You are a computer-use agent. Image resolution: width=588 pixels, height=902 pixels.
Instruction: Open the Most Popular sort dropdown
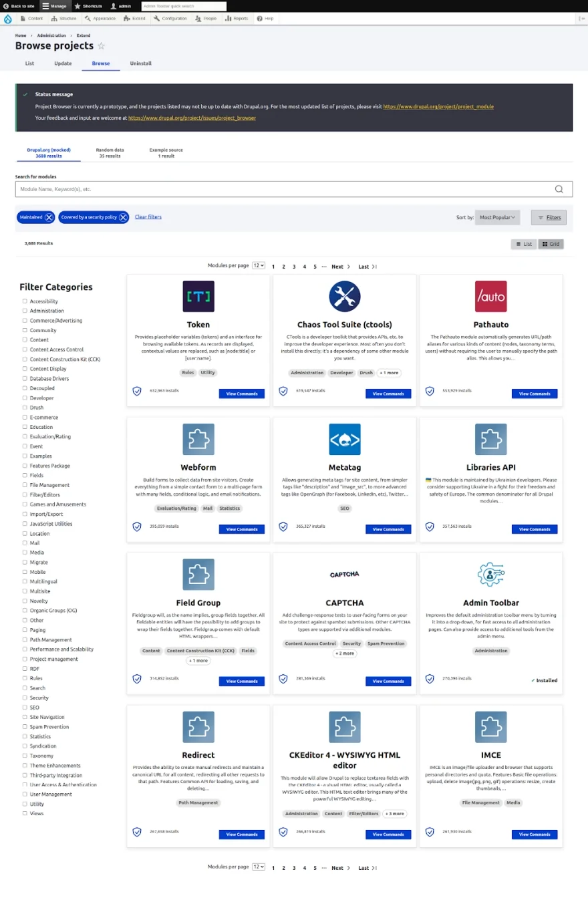tap(497, 217)
